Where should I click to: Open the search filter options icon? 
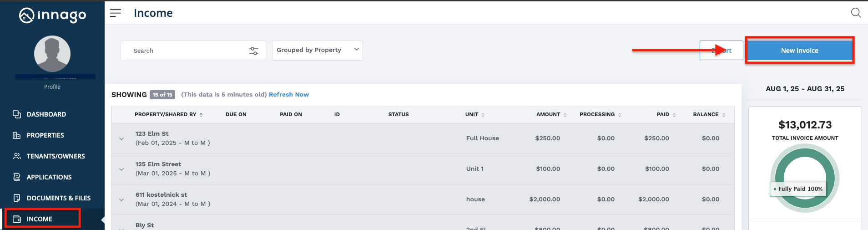pos(254,51)
